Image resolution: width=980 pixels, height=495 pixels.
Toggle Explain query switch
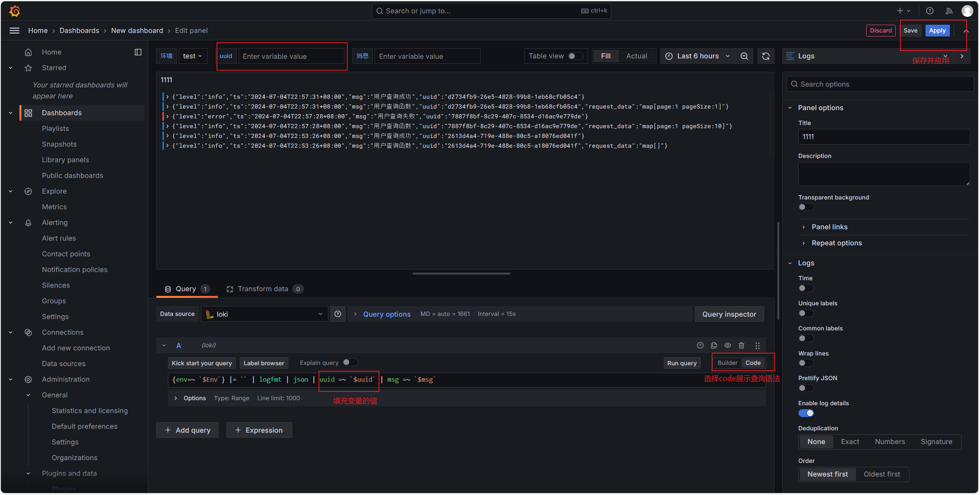pos(350,363)
